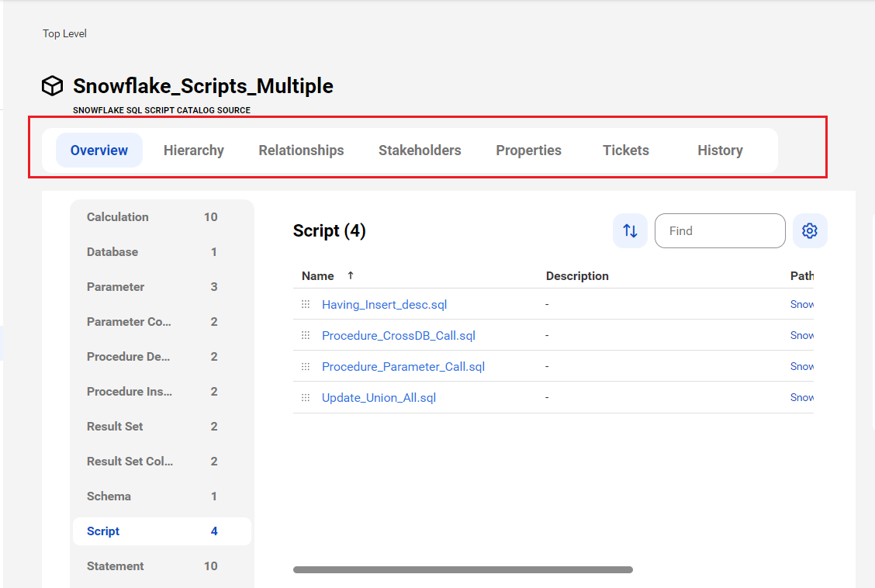Click the Name column header
Viewport: 875px width, 588px height.
[x=317, y=276]
